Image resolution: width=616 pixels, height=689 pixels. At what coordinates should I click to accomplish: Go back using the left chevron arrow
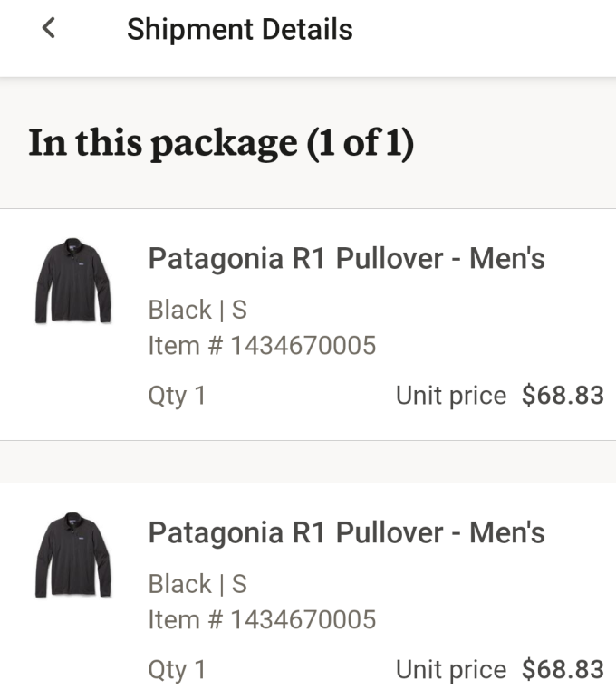point(49,28)
